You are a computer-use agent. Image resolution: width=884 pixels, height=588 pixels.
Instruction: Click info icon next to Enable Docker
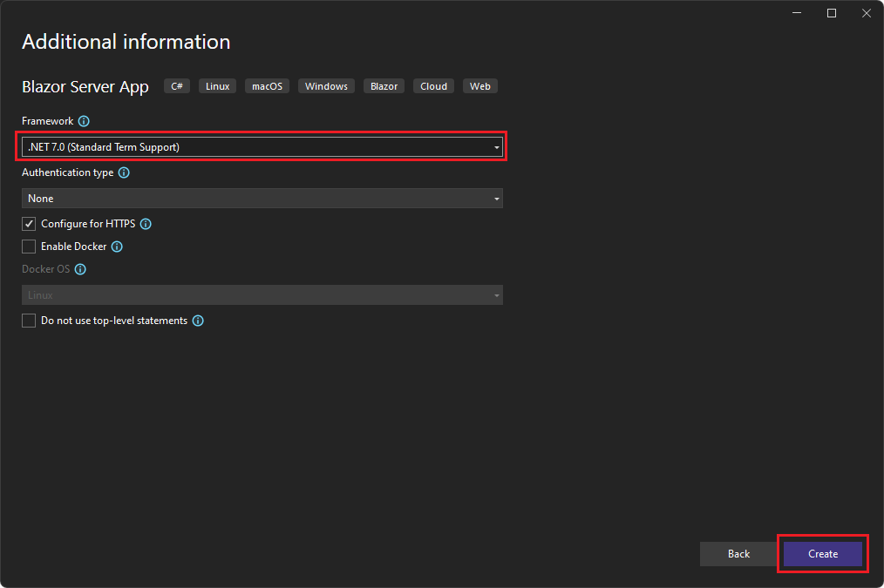coord(117,247)
